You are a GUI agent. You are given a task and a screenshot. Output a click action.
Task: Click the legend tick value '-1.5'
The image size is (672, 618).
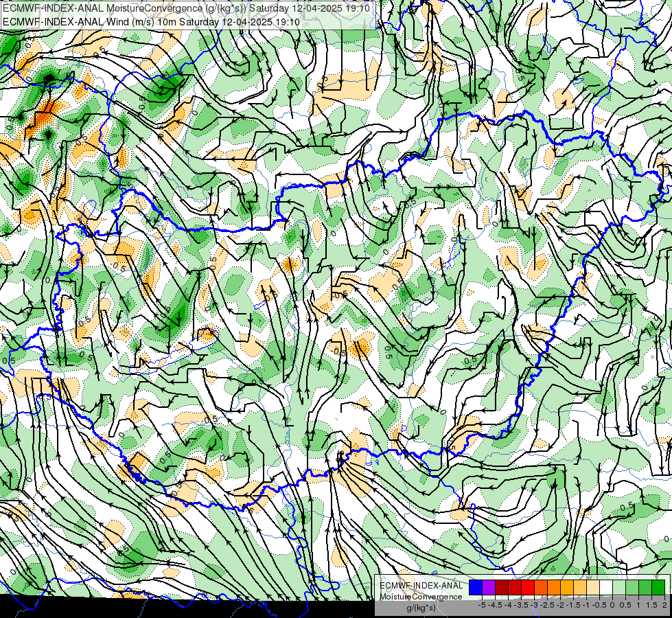click(x=573, y=605)
